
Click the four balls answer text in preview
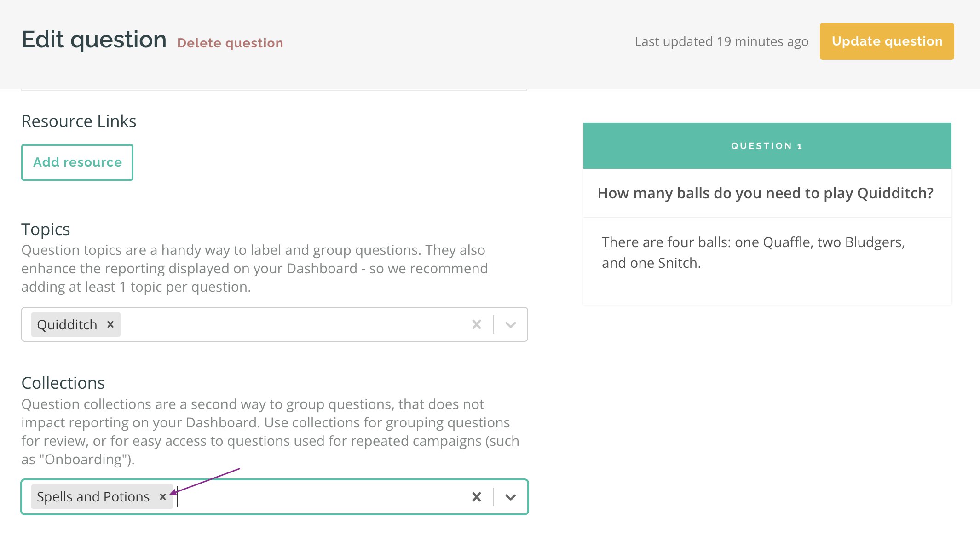pos(753,253)
